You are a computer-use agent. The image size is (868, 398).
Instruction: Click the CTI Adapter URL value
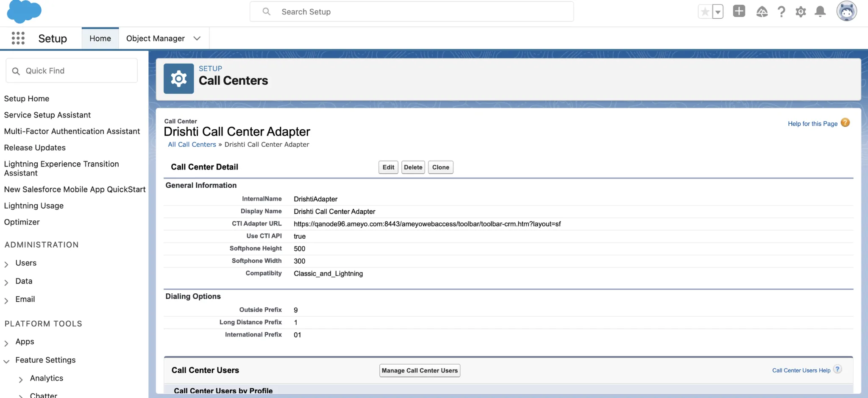(x=427, y=224)
